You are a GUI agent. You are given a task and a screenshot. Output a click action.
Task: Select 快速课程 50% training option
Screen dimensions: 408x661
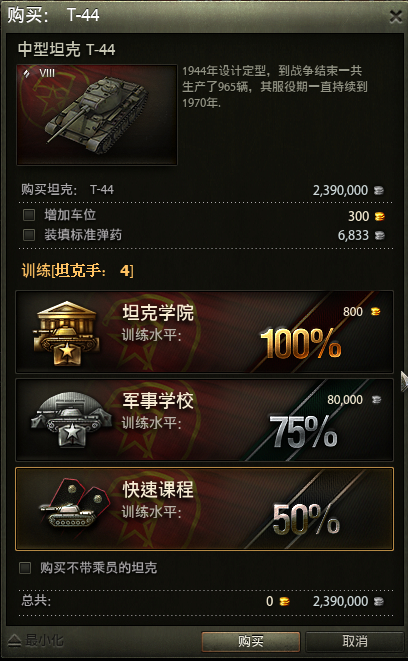pos(204,509)
